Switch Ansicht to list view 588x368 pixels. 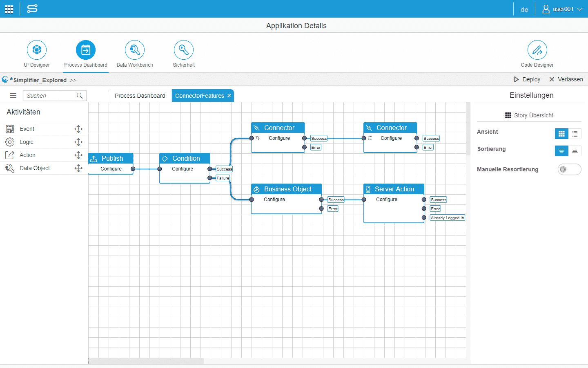[x=575, y=134]
